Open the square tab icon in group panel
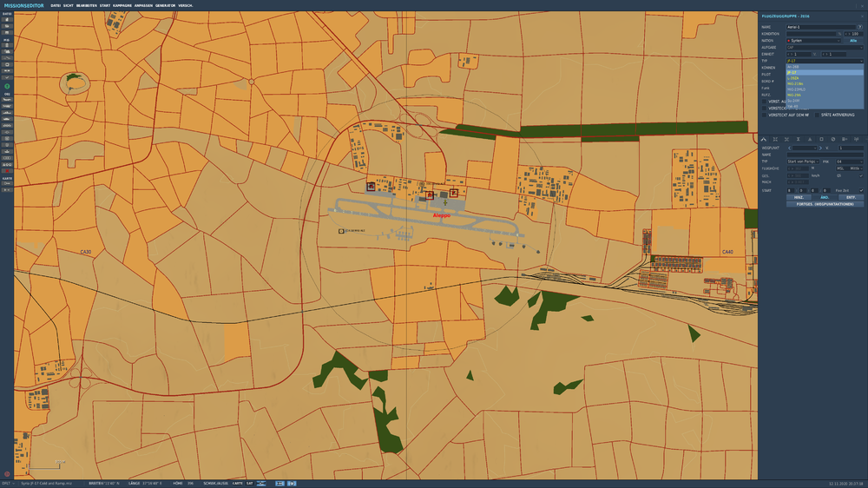This screenshot has width=868, height=488. click(x=821, y=139)
